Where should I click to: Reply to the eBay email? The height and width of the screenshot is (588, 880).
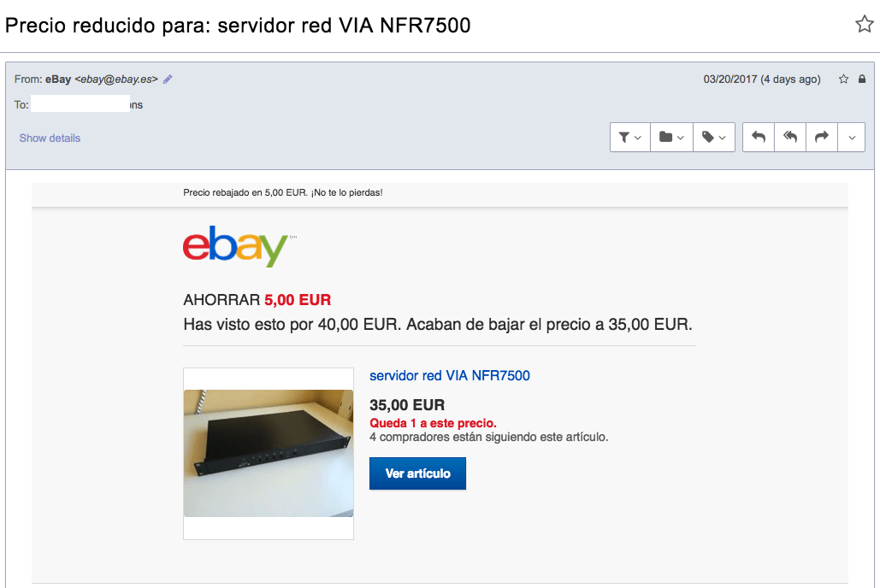coord(759,137)
